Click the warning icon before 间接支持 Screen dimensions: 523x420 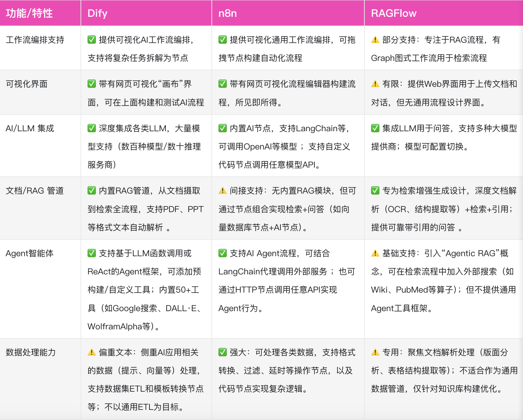coord(223,190)
